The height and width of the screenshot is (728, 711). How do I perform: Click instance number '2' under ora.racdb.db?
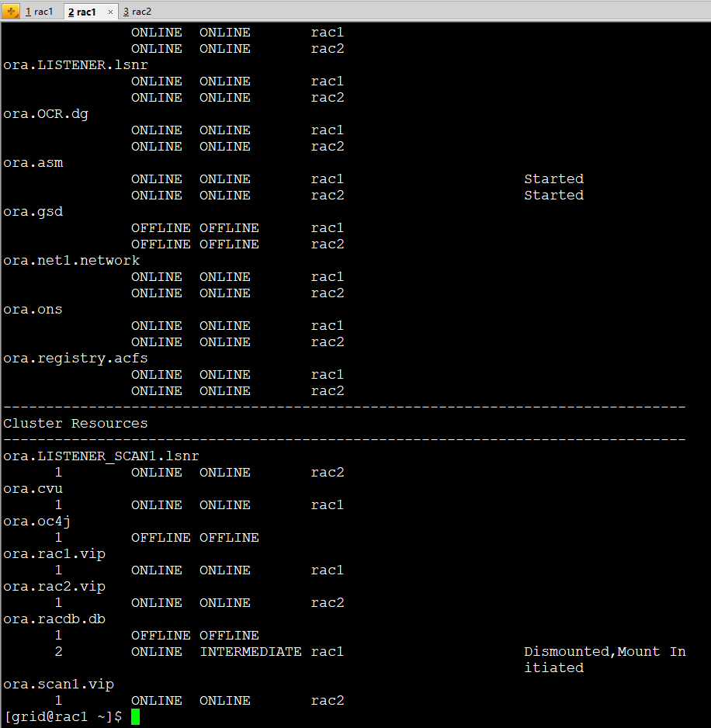pyautogui.click(x=58, y=652)
